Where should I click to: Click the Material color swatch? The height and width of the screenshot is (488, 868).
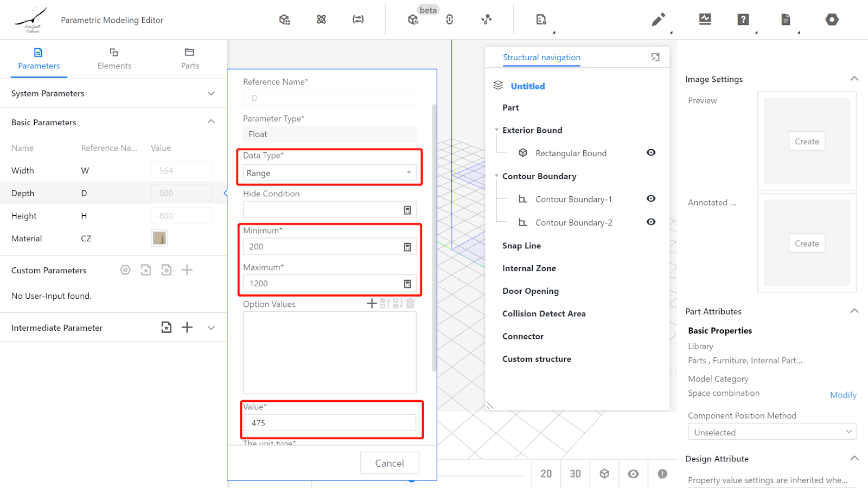[159, 238]
